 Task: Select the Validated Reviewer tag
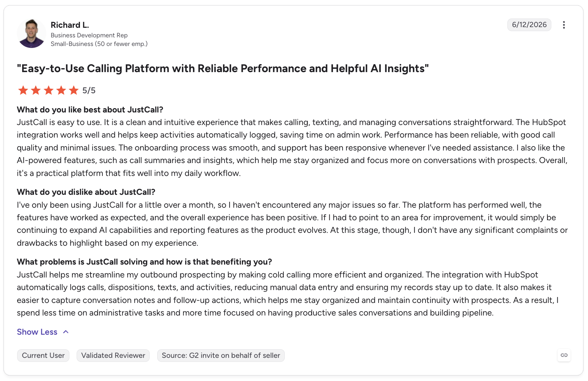coord(113,356)
